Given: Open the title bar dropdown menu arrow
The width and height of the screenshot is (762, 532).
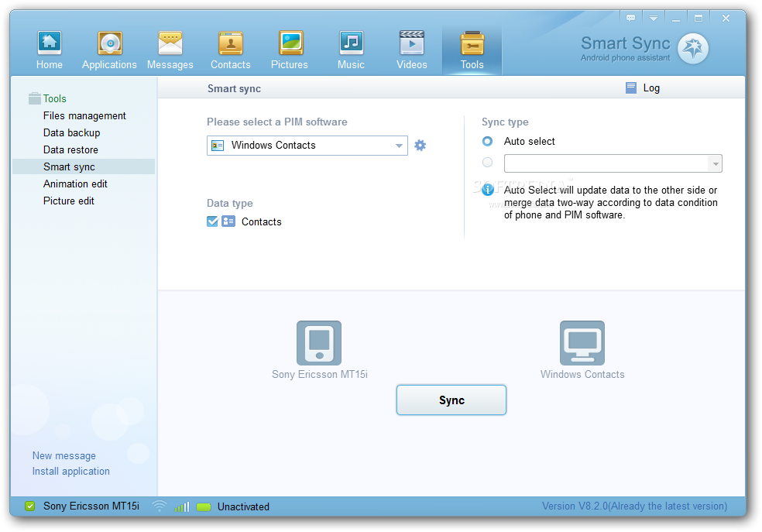Looking at the screenshot, I should [654, 18].
